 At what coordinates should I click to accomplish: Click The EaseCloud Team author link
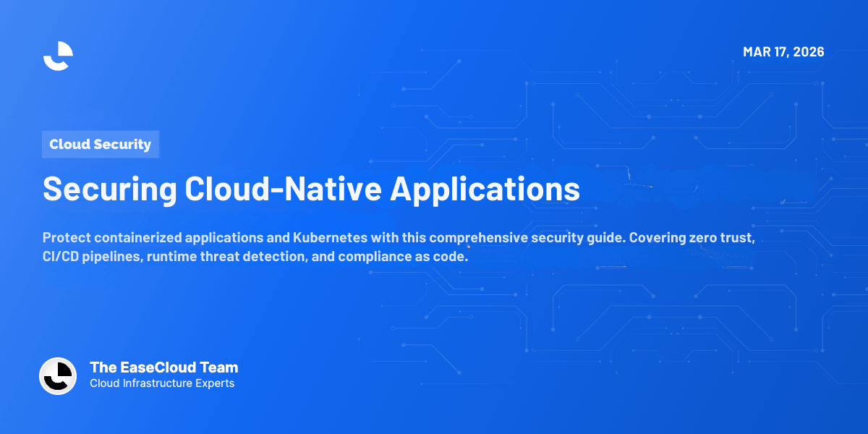(163, 367)
